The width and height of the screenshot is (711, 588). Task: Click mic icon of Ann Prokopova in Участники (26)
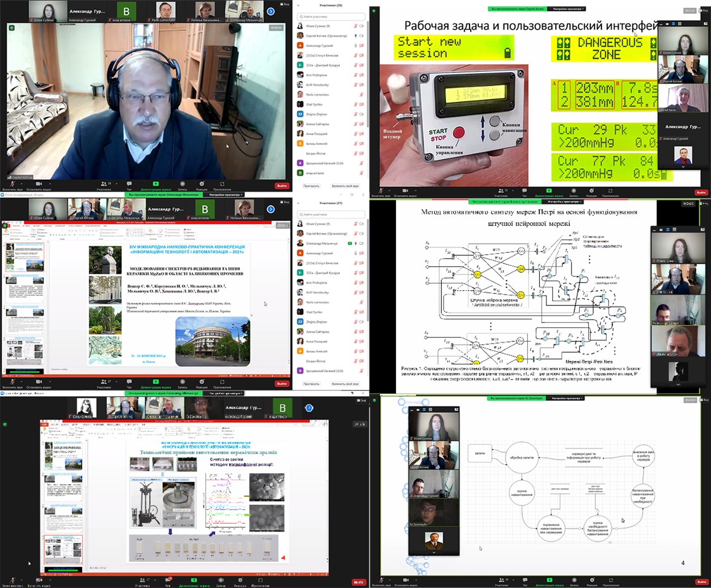pos(355,75)
